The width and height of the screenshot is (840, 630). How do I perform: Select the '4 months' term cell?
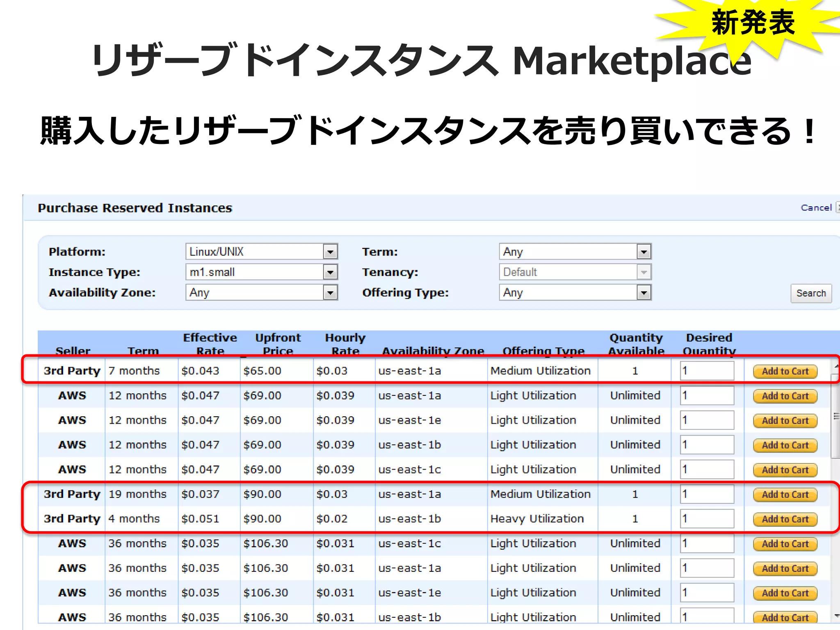click(142, 518)
